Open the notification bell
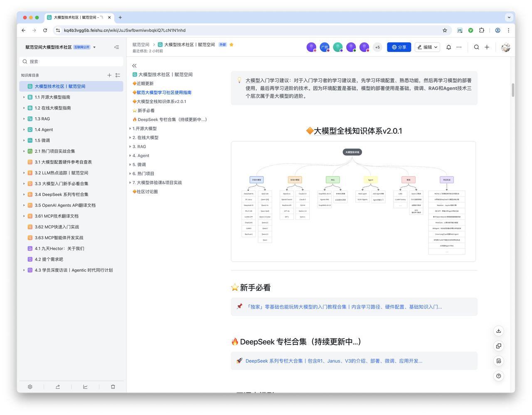 click(x=448, y=47)
